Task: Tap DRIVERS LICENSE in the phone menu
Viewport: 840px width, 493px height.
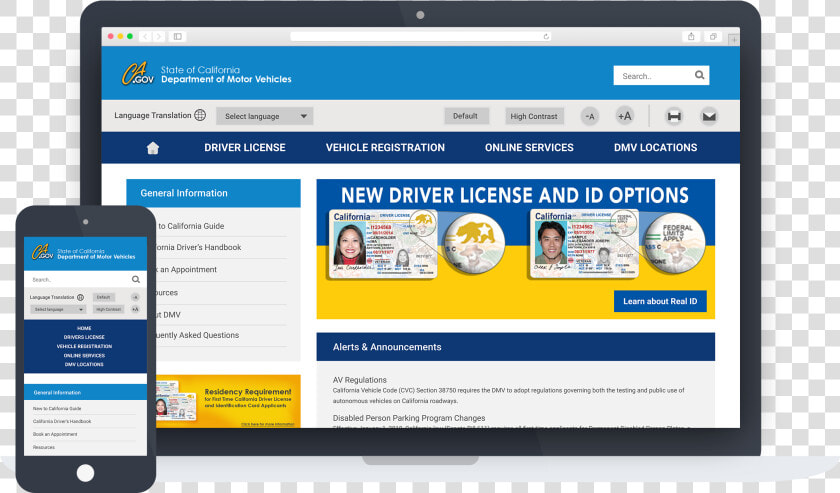Action: [84, 337]
